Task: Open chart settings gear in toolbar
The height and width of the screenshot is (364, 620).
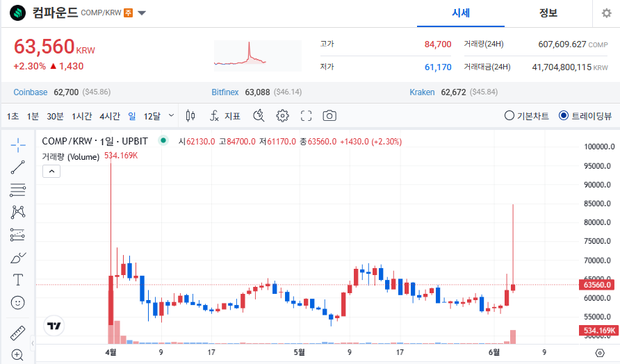Action: (282, 116)
